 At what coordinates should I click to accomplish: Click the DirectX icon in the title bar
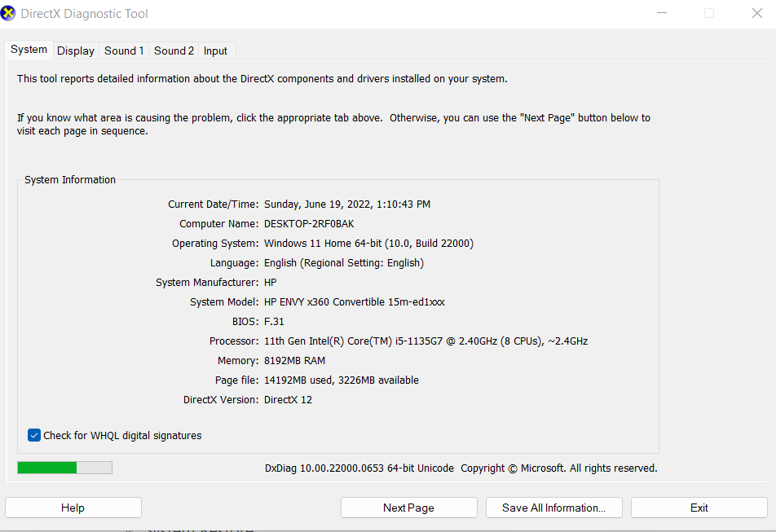[10, 14]
